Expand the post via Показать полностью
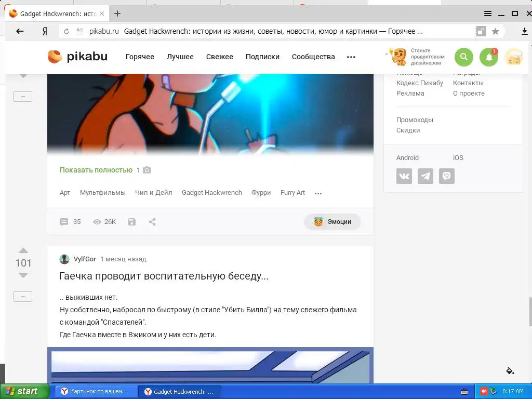 (96, 170)
